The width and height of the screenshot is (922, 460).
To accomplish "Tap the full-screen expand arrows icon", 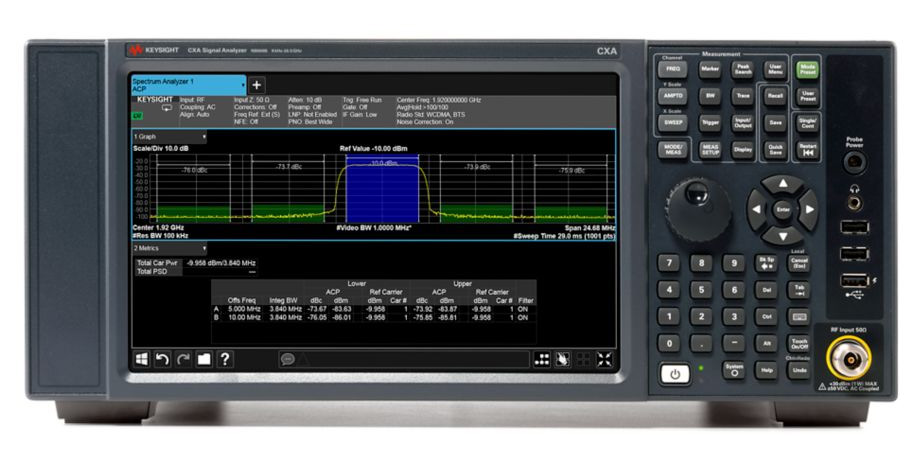I will pos(604,359).
